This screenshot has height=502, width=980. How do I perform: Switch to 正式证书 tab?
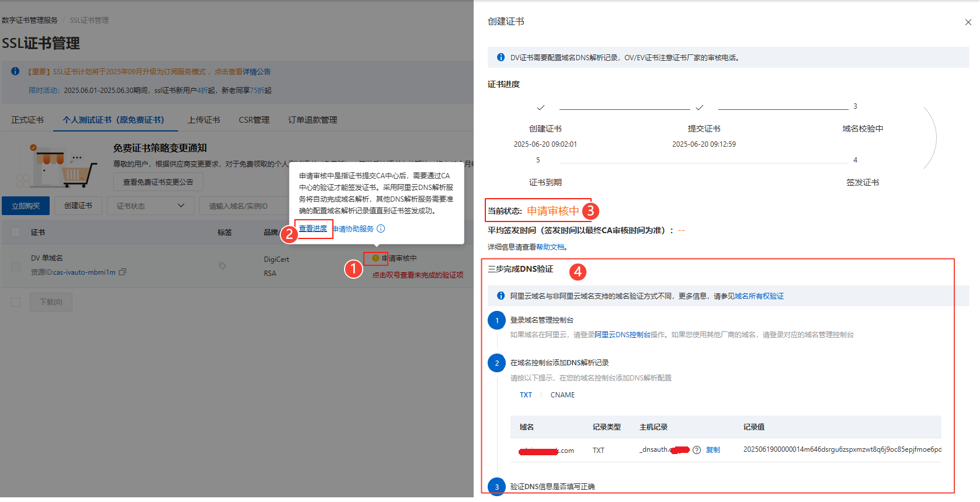(x=27, y=120)
